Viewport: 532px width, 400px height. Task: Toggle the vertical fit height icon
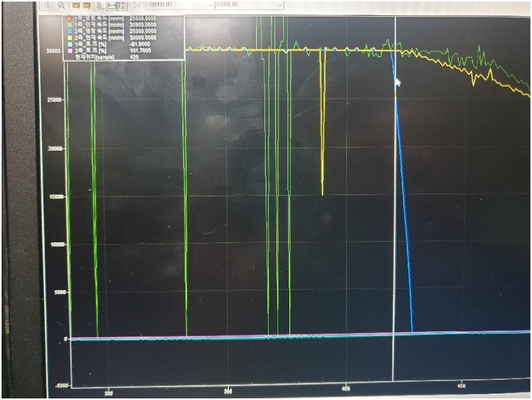(x=122, y=5)
